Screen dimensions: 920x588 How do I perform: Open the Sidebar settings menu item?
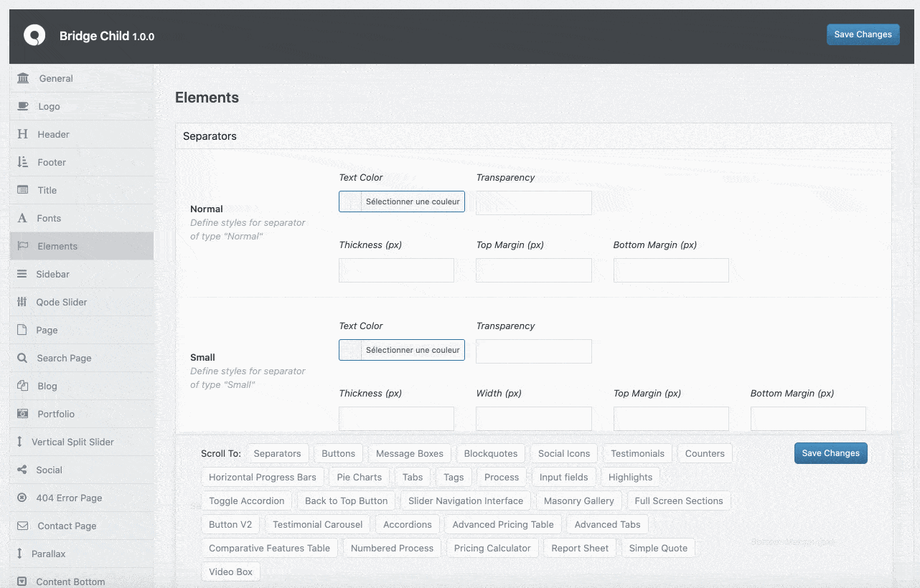pyautogui.click(x=53, y=274)
